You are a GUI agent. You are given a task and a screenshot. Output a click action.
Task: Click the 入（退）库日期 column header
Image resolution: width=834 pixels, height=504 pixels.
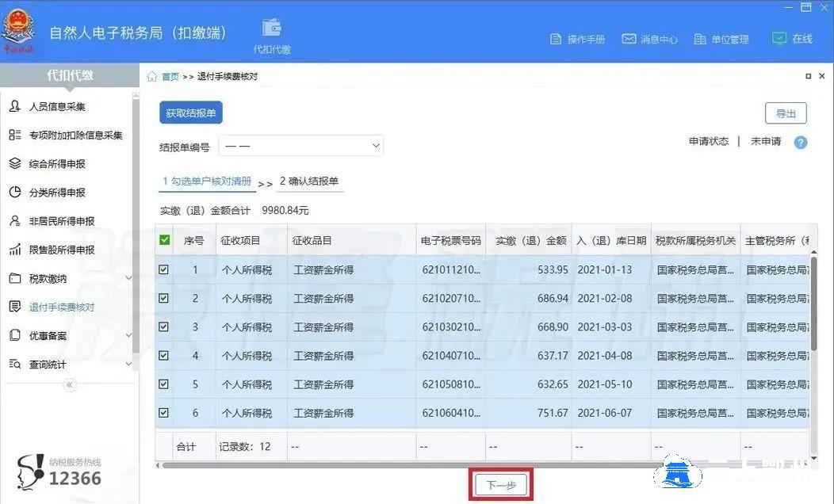click(611, 241)
